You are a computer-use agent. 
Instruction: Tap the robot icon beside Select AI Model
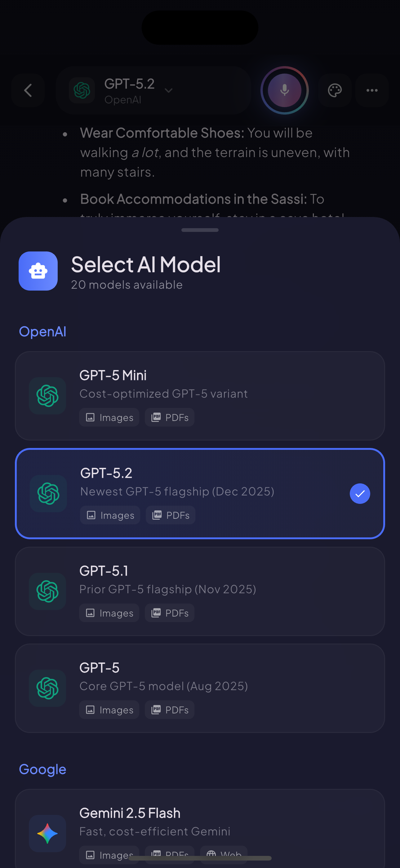pyautogui.click(x=38, y=271)
